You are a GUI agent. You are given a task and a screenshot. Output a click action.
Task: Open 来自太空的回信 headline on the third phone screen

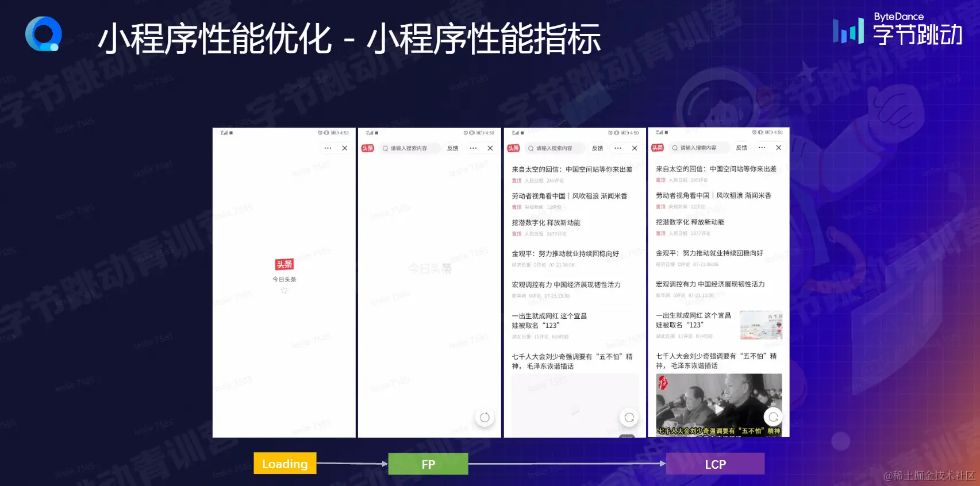(x=572, y=169)
